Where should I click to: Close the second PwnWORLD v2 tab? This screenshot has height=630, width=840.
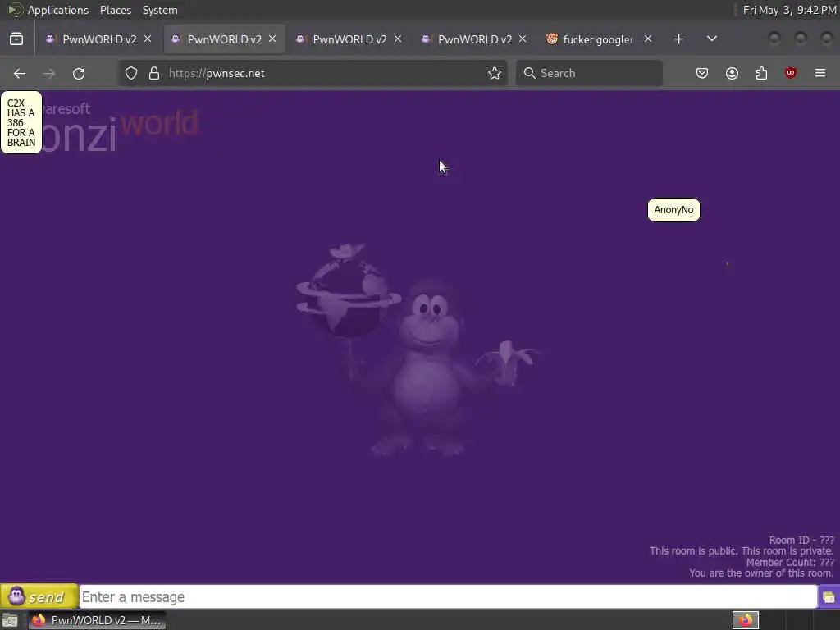272,39
